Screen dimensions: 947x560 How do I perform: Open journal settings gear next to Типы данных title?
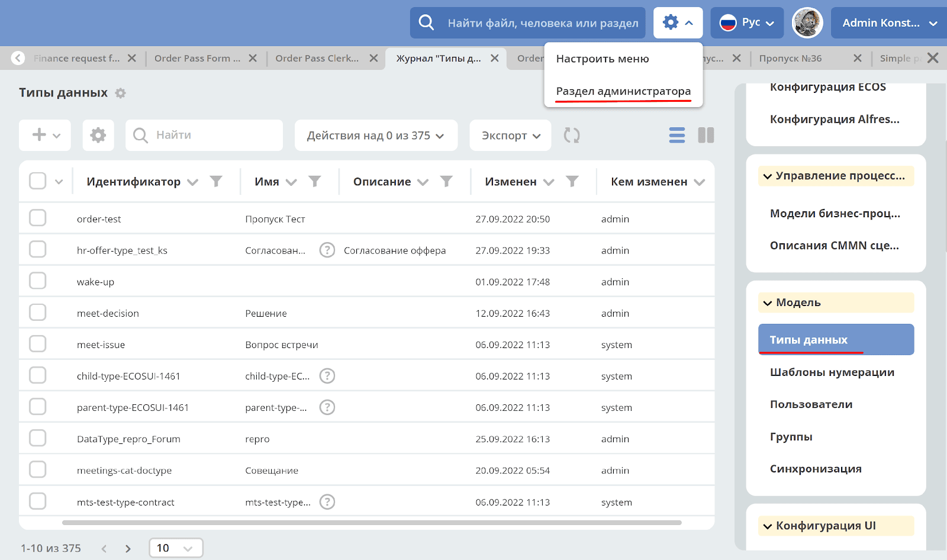pos(120,93)
